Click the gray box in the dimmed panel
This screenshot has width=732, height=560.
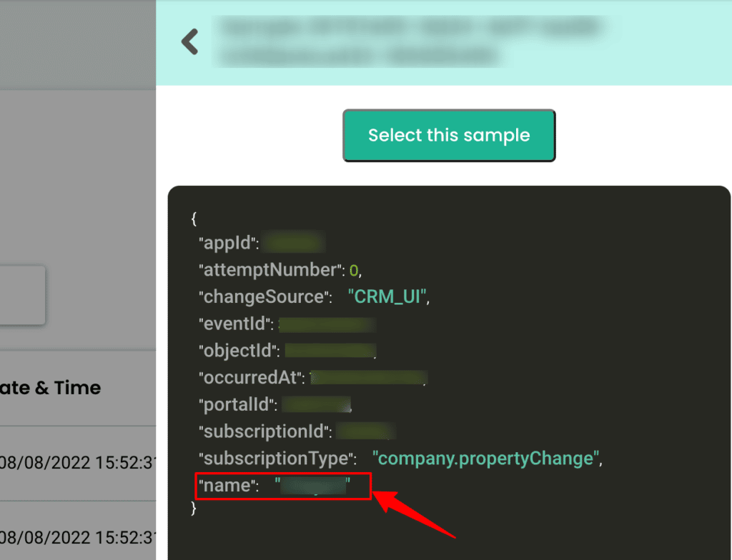click(x=22, y=296)
